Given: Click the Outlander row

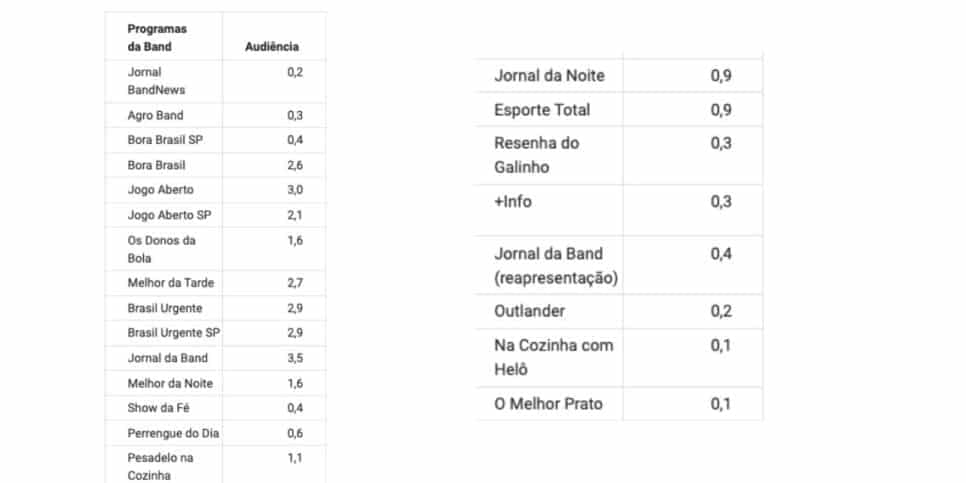Looking at the screenshot, I should (x=619, y=312).
